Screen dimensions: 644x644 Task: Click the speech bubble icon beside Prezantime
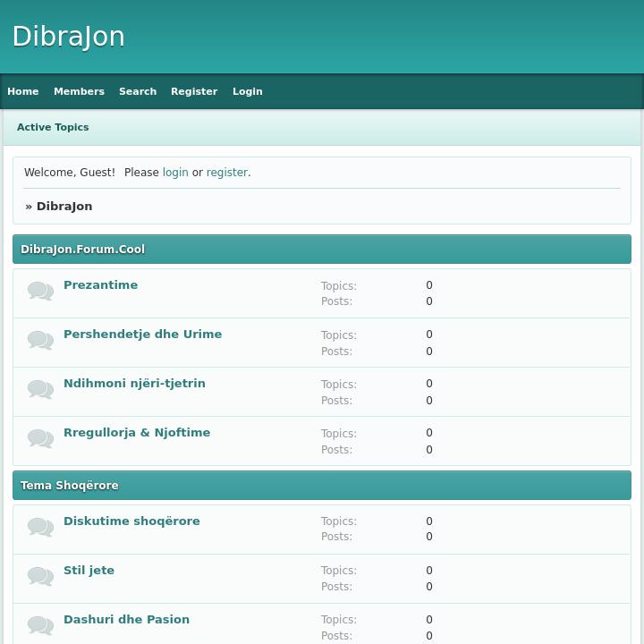click(x=40, y=291)
